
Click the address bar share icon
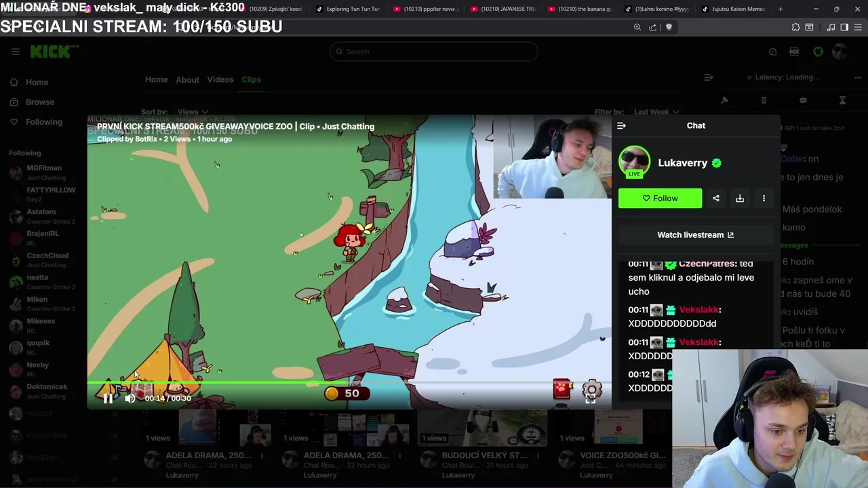[652, 27]
